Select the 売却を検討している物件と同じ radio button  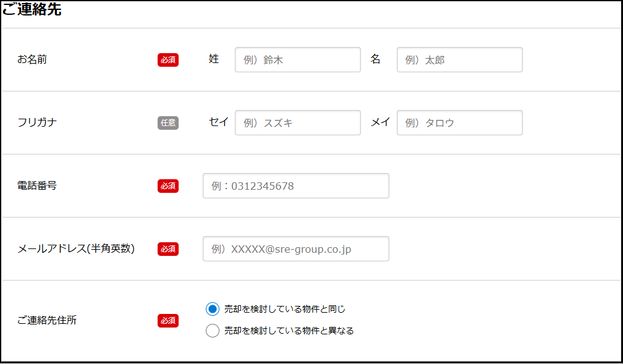point(213,309)
